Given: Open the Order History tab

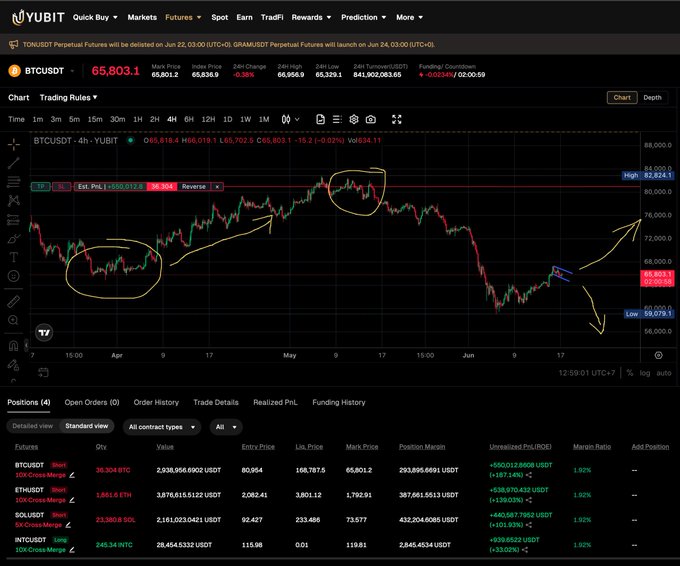Looking at the screenshot, I should click(x=156, y=402).
